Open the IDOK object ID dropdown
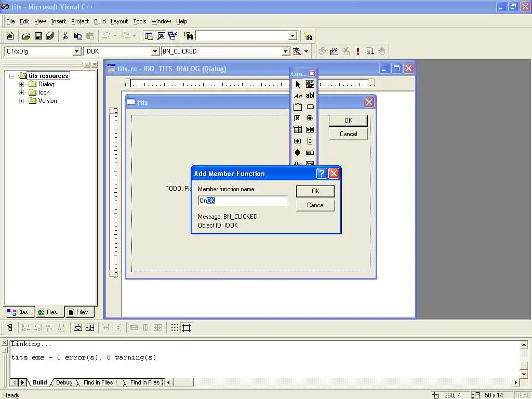 tap(155, 51)
